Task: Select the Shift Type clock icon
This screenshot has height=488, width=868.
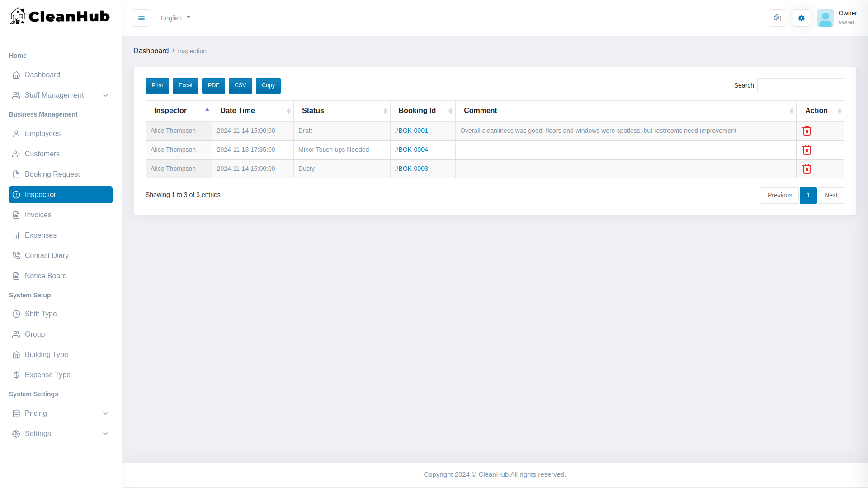Action: [16, 314]
